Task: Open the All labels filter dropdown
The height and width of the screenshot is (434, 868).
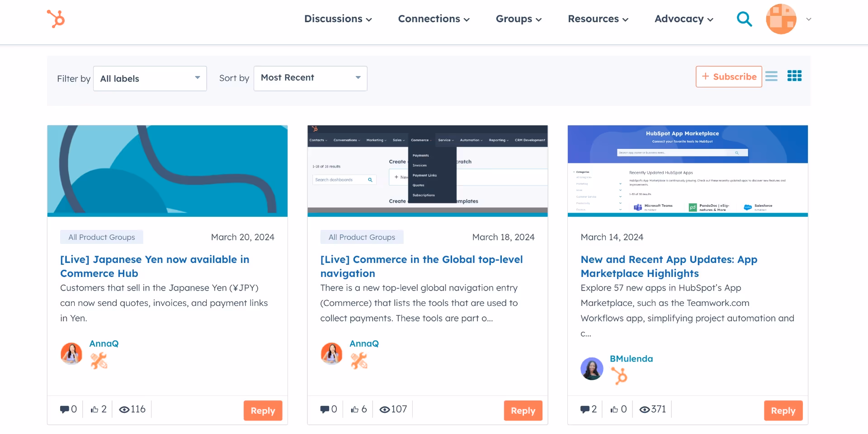Action: tap(150, 79)
